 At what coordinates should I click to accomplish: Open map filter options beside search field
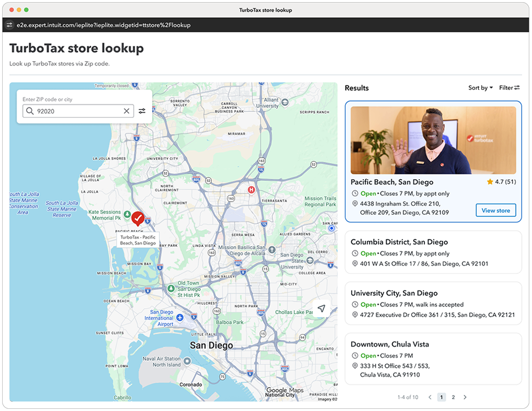(x=142, y=111)
